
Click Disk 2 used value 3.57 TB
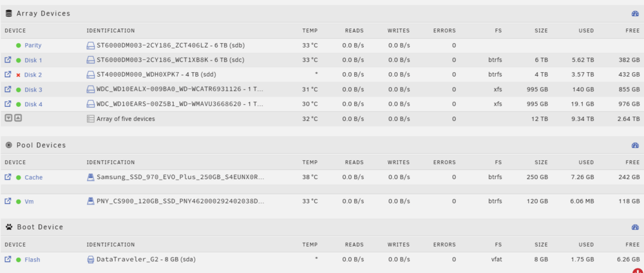(x=583, y=75)
